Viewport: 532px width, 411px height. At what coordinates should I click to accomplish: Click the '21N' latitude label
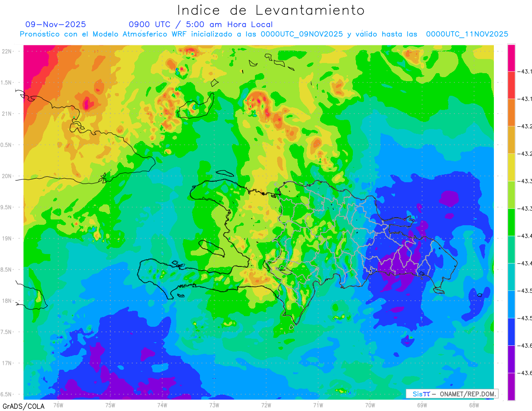pos(7,114)
